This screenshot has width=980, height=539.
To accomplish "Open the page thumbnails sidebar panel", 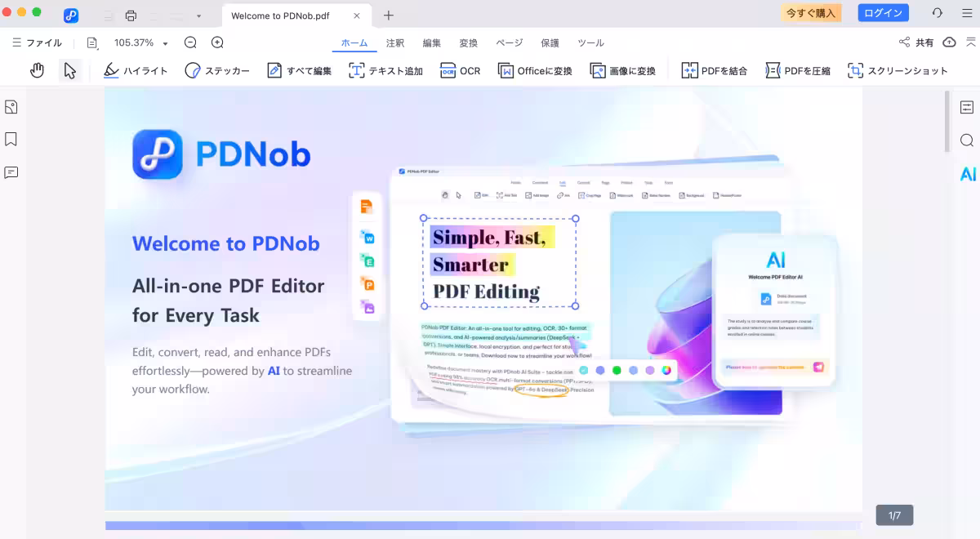I will pyautogui.click(x=11, y=107).
